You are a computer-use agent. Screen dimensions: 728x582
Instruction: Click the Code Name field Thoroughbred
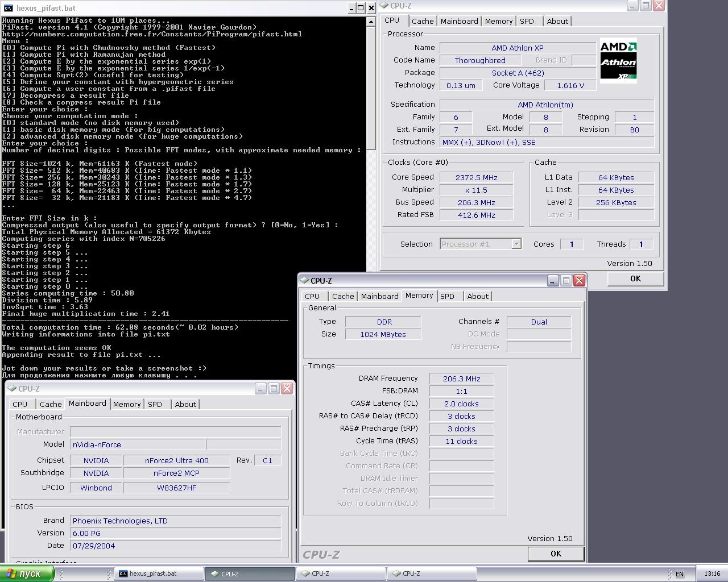point(480,60)
